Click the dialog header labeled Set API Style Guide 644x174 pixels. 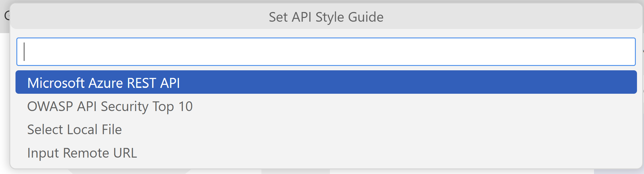[326, 17]
